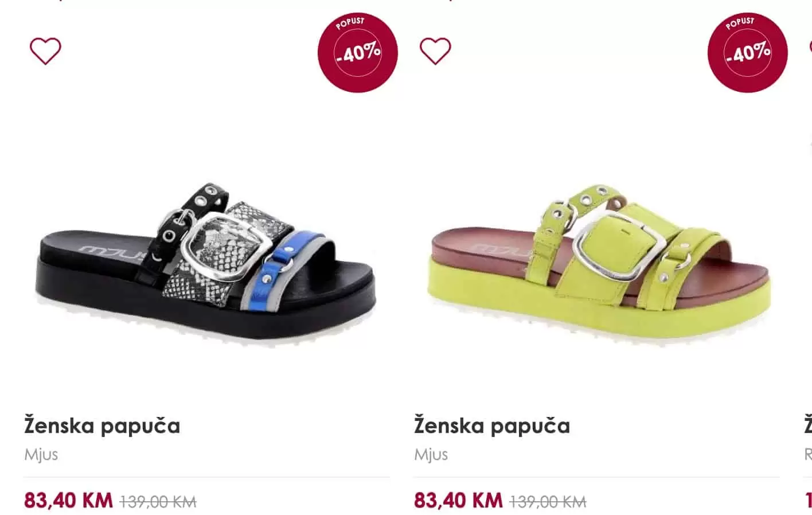The width and height of the screenshot is (812, 515).
Task: Click the Mjus brand under the black sandal
Action: pos(41,454)
